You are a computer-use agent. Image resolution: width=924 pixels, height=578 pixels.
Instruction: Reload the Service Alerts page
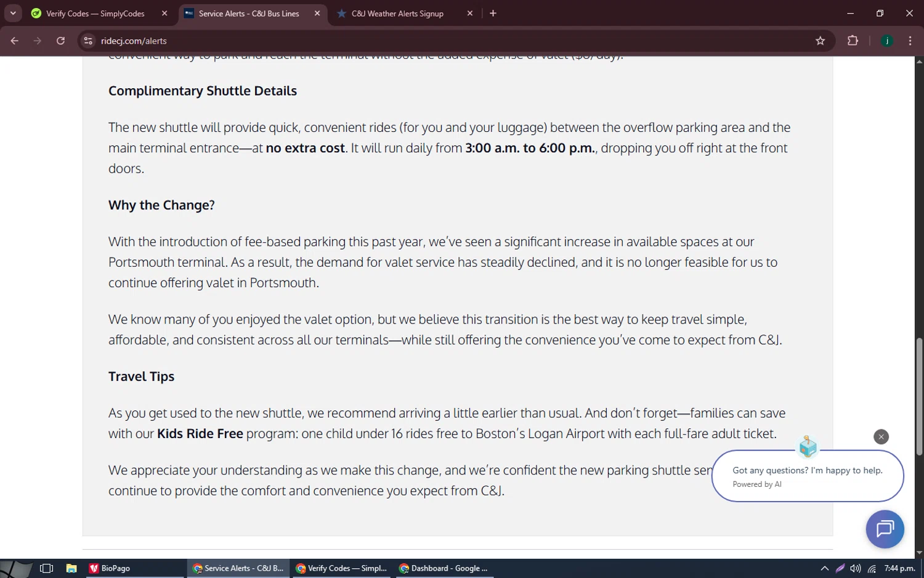(60, 41)
